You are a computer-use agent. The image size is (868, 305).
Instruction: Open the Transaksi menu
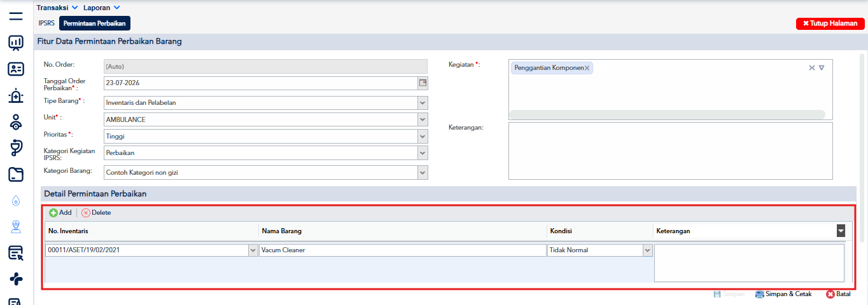click(x=57, y=8)
